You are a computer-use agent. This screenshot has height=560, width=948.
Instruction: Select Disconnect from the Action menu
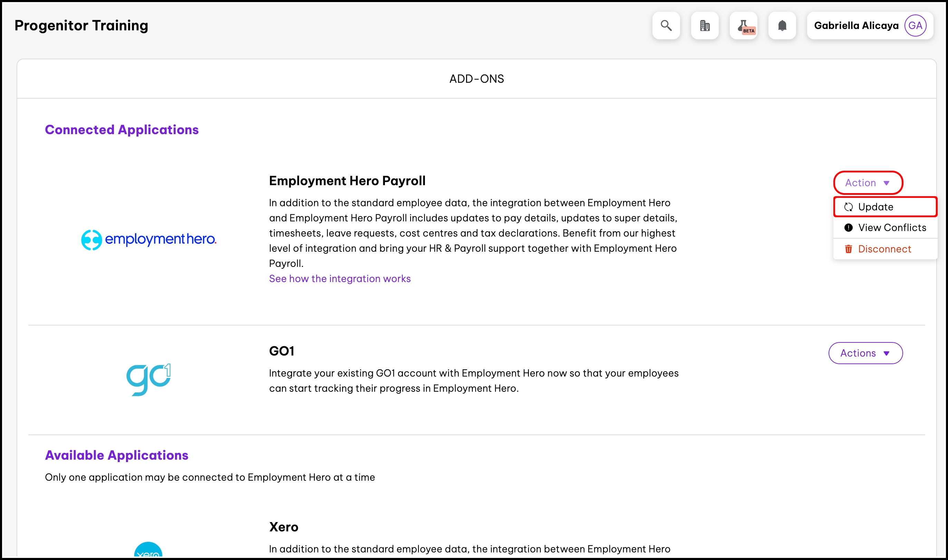885,249
